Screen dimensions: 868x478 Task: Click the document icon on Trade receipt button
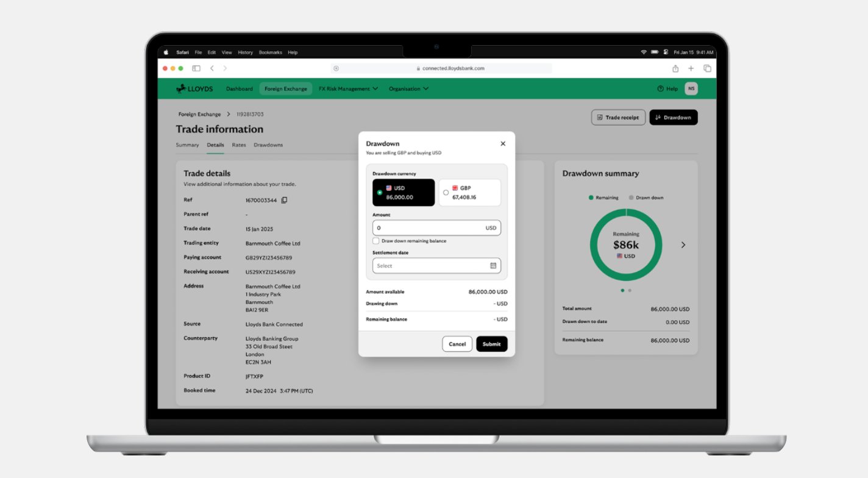600,117
